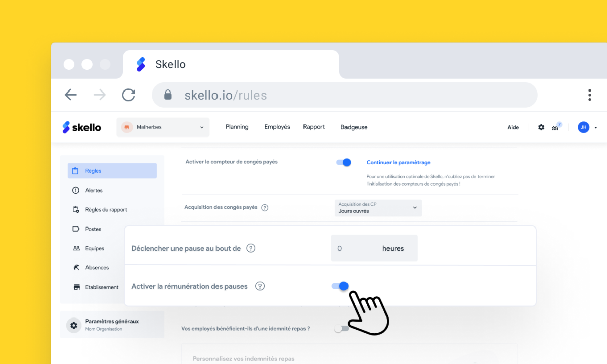Open the Badgeuse menu
The height and width of the screenshot is (364, 607).
[x=354, y=127]
